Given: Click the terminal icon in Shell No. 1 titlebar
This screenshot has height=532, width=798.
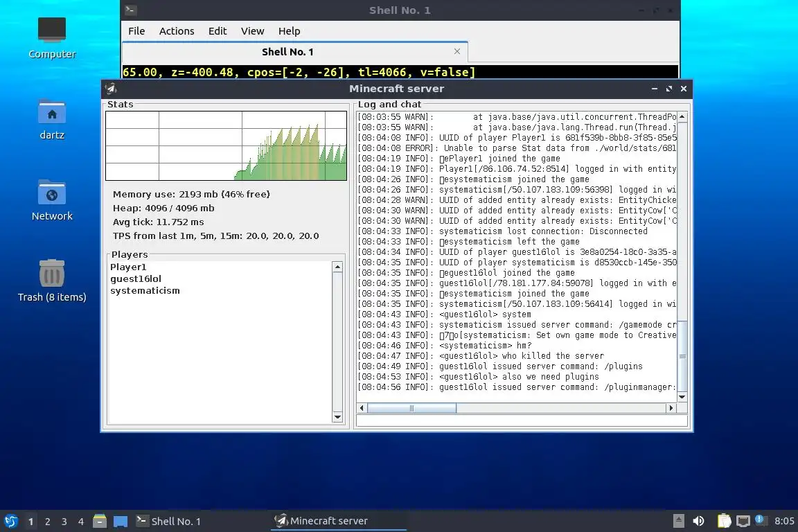Looking at the screenshot, I should 130,10.
